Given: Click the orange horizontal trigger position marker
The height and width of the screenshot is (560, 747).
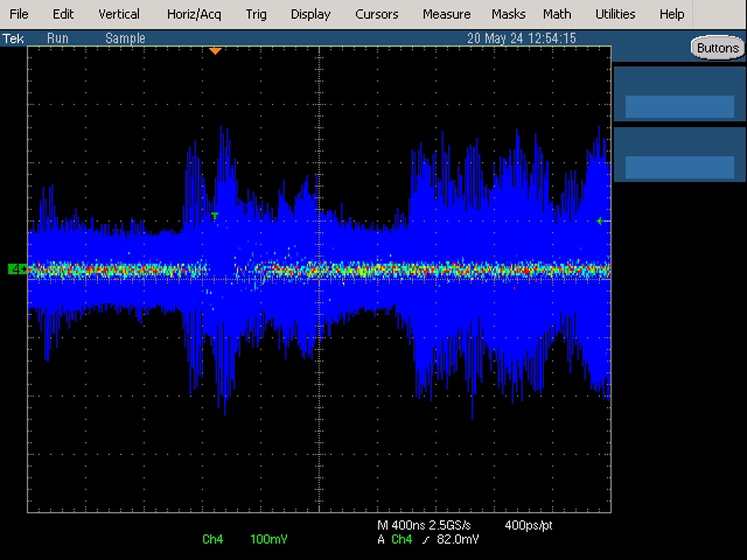Looking at the screenshot, I should [215, 51].
